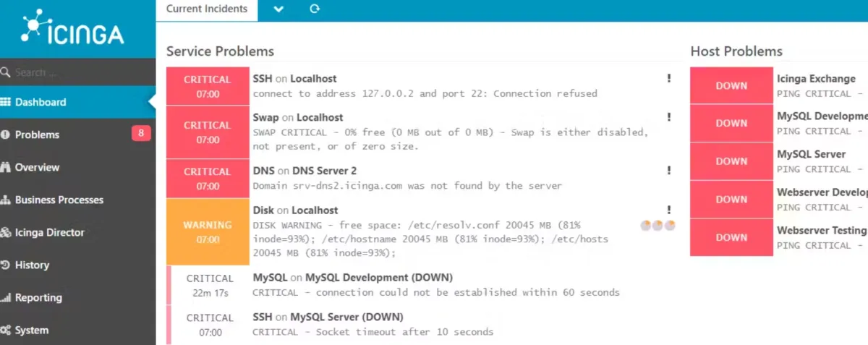Viewport: 868px width, 345px height.
Task: Open the DNS service link
Action: pyautogui.click(x=263, y=171)
